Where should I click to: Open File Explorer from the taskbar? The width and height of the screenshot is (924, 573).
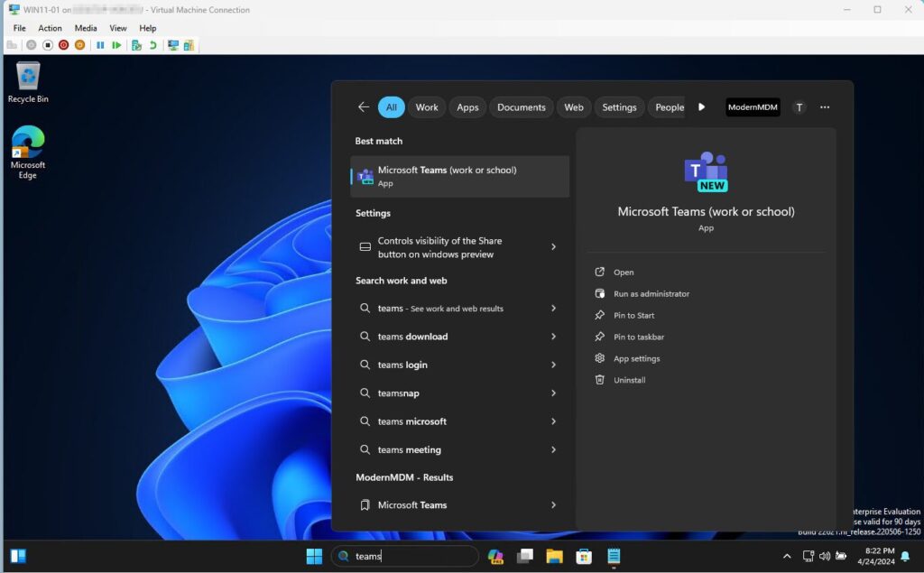pyautogui.click(x=554, y=556)
